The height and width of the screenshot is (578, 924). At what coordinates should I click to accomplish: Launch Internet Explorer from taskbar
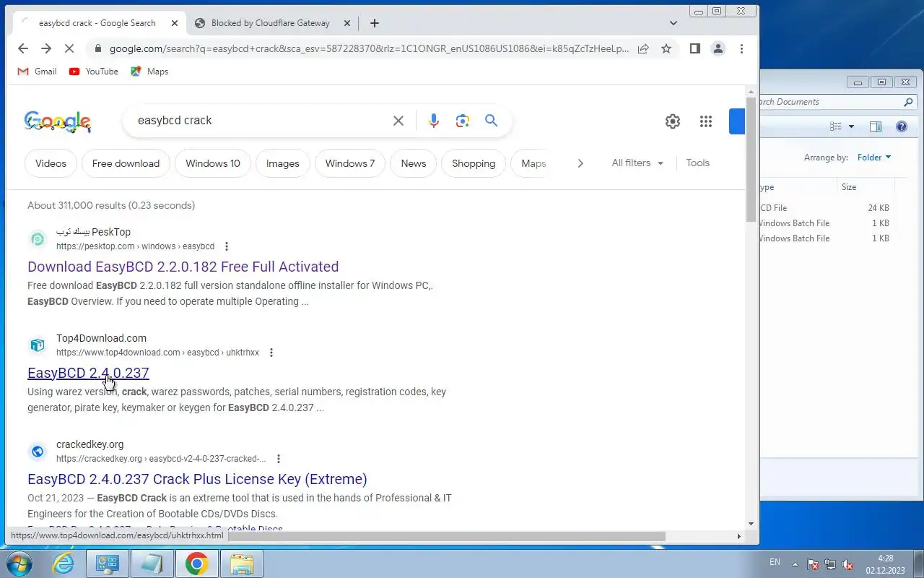[64, 564]
